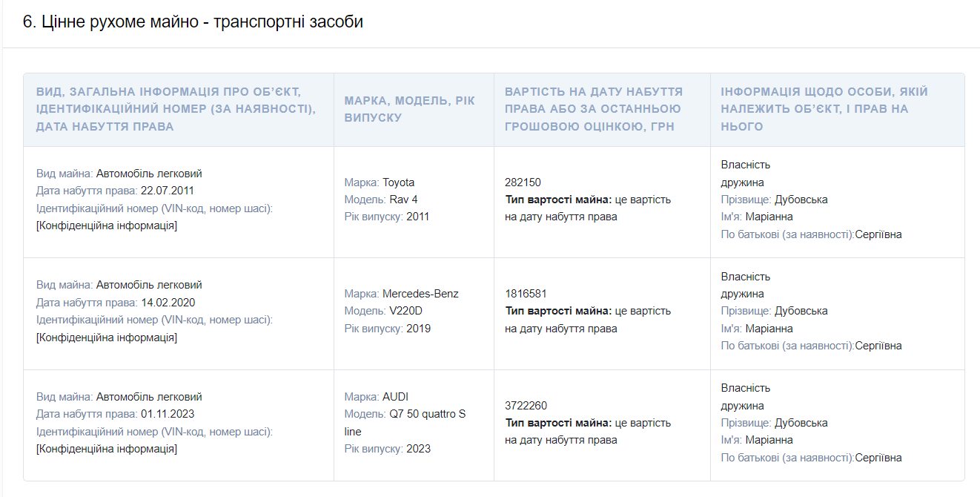The image size is (980, 497).
Task: Select the Toyota brand text
Action: pyautogui.click(x=398, y=182)
